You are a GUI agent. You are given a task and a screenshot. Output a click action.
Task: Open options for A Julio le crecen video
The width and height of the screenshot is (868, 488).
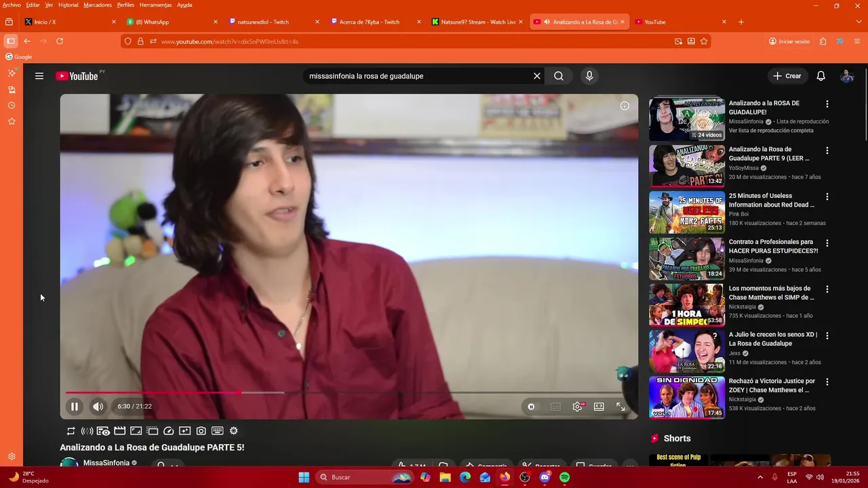(827, 335)
